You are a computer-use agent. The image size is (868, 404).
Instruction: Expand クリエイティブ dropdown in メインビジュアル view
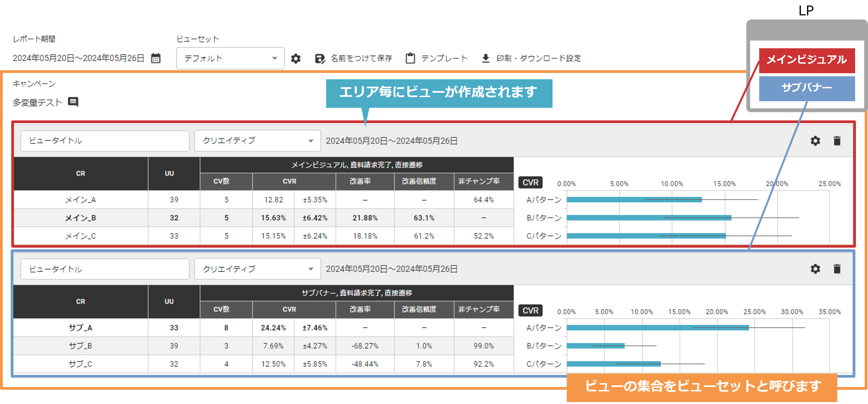tap(257, 141)
